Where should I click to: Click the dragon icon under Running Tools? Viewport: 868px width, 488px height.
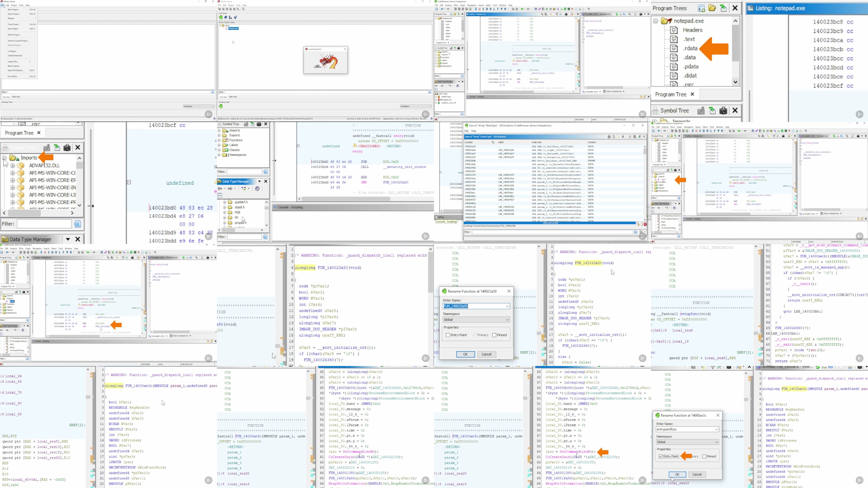coord(221,106)
